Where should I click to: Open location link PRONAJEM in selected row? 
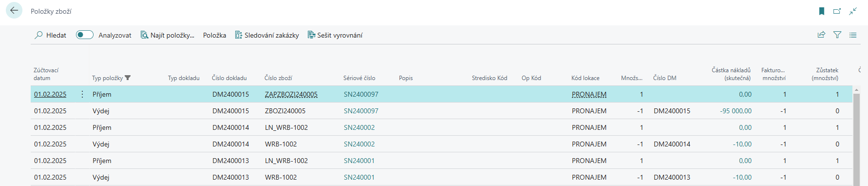[589, 94]
